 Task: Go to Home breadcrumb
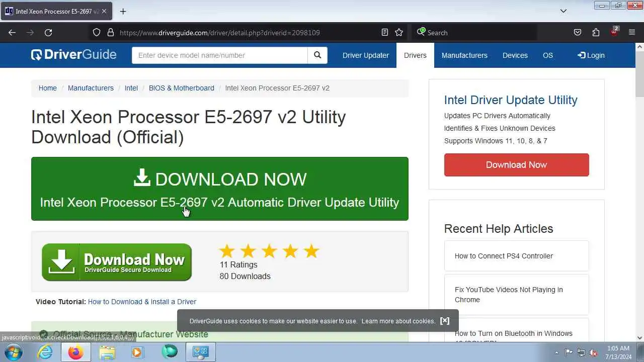(x=48, y=88)
